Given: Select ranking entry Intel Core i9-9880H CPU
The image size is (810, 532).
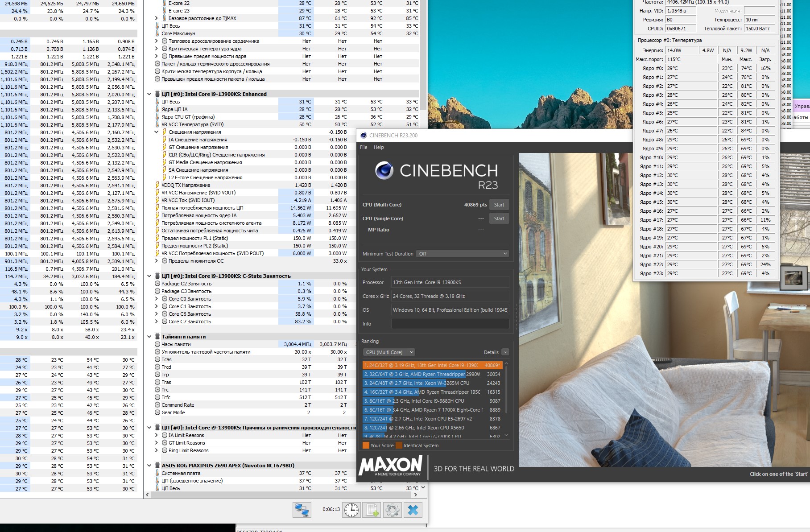Looking at the screenshot, I should pyautogui.click(x=432, y=401).
